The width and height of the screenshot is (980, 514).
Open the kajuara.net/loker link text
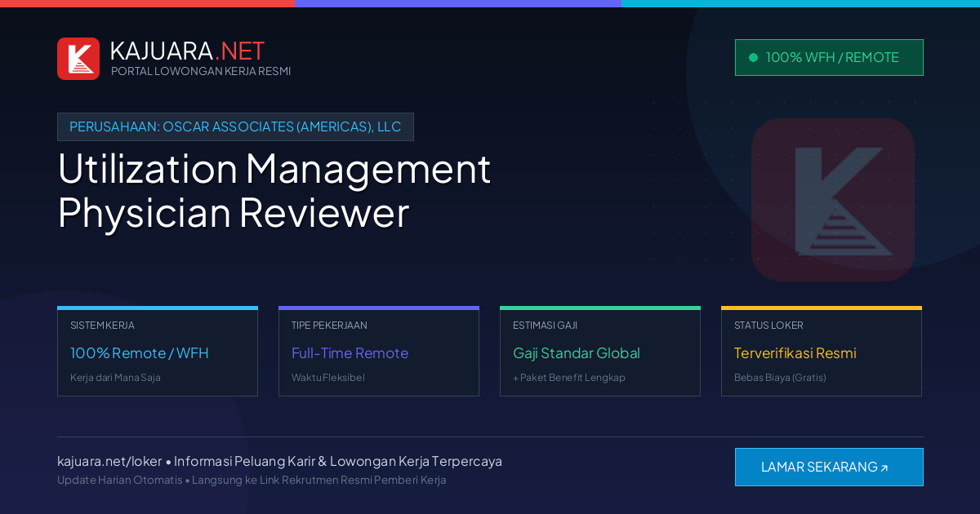pyautogui.click(x=109, y=461)
